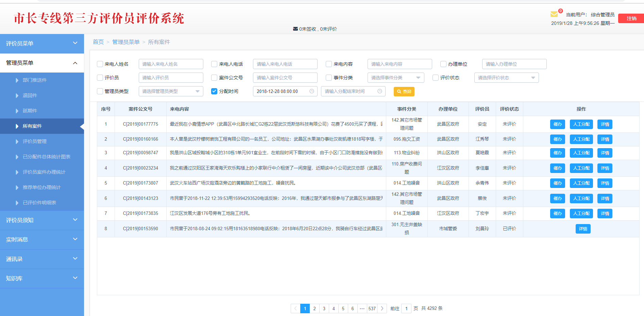
Task: Collapse the 管理员菜单 section chevron
Action: (75, 63)
